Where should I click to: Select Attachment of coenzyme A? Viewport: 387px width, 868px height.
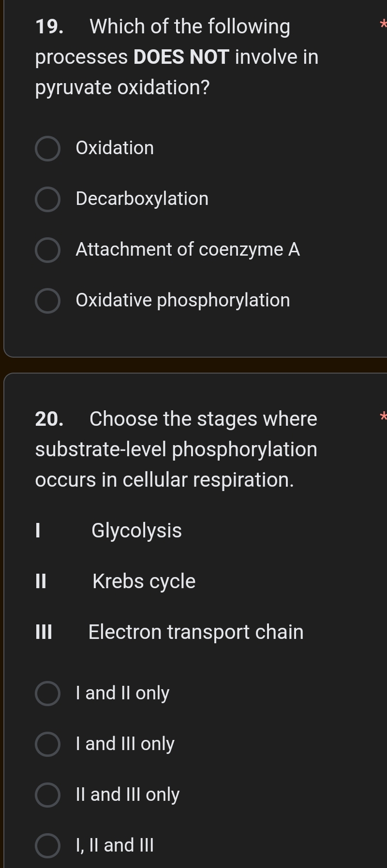(47, 250)
